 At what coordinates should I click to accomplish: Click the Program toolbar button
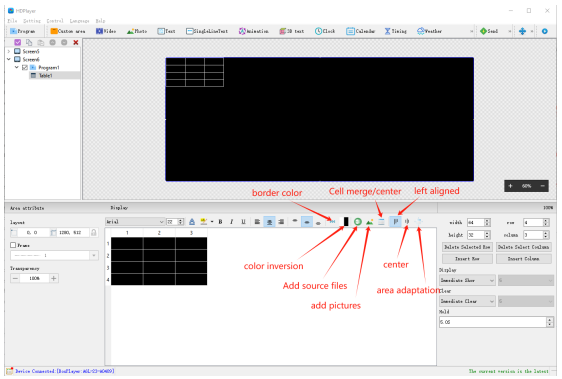[23, 31]
